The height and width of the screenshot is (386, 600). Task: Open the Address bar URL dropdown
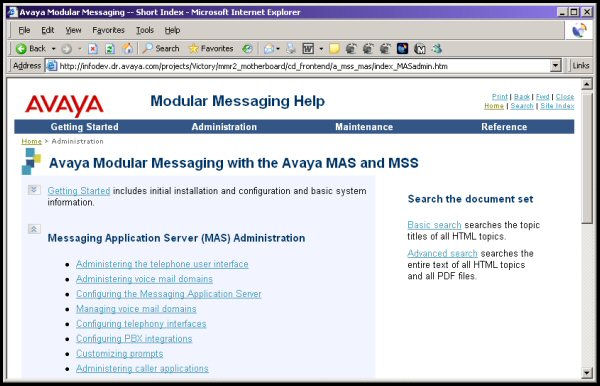(x=556, y=66)
